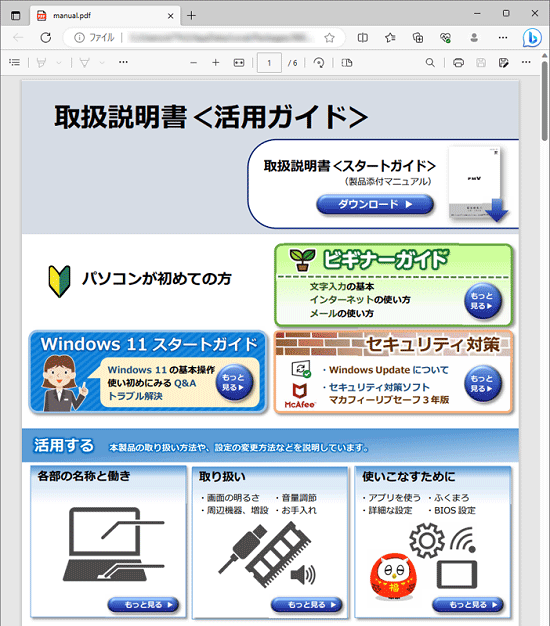Viewport: 550px width, 626px height.
Task: Open split screen view
Action: pos(362,38)
